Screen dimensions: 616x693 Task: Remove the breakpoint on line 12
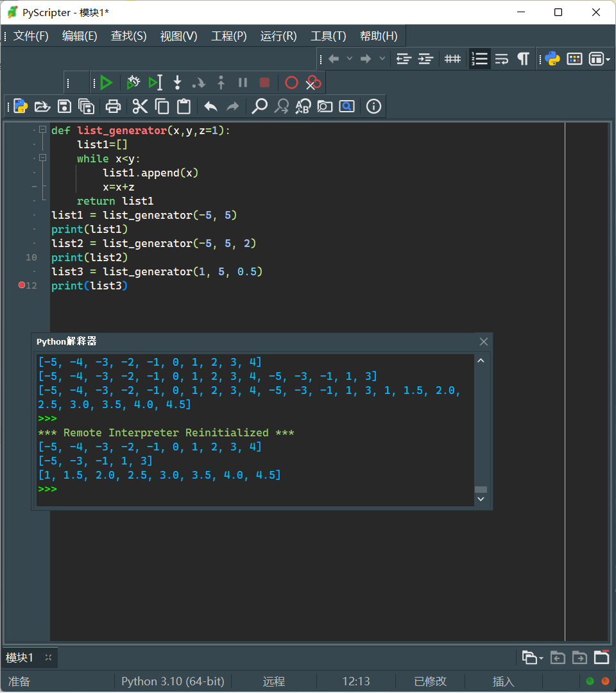22,286
